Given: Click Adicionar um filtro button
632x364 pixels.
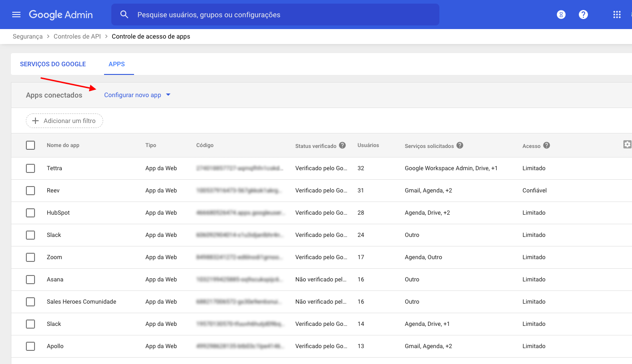Looking at the screenshot, I should (x=65, y=121).
